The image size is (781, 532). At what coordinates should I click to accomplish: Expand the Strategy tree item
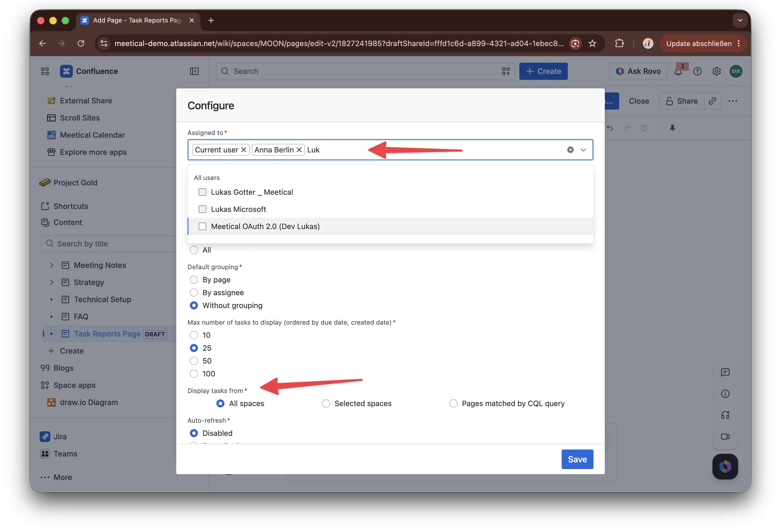pos(51,282)
